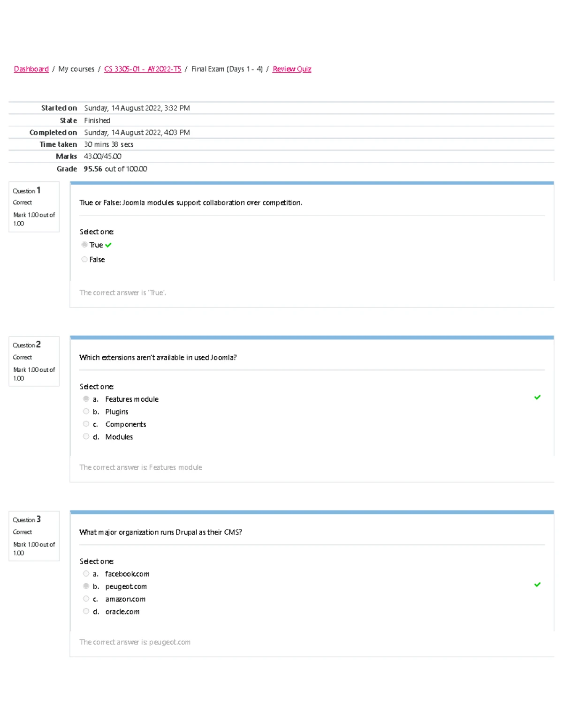
Task: Click the Question 3 info box
Action: coord(34,536)
